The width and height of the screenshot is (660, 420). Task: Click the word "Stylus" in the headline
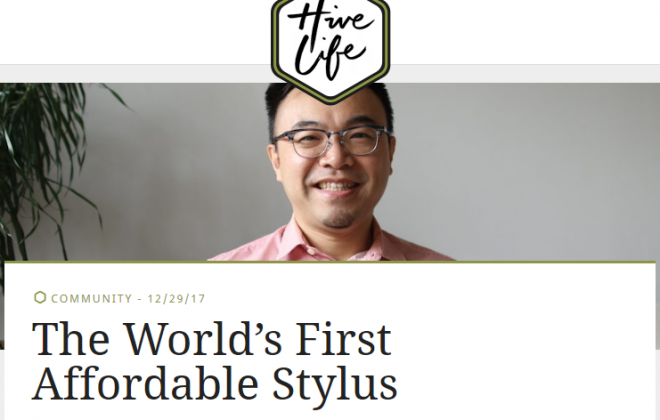point(335,384)
